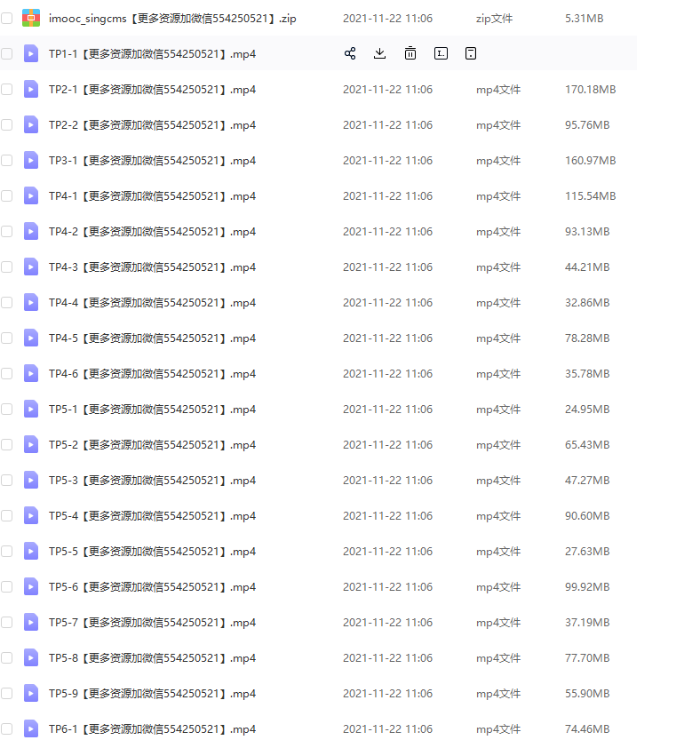
Task: Click the video file icon of TP5-7
Action: pyautogui.click(x=31, y=622)
